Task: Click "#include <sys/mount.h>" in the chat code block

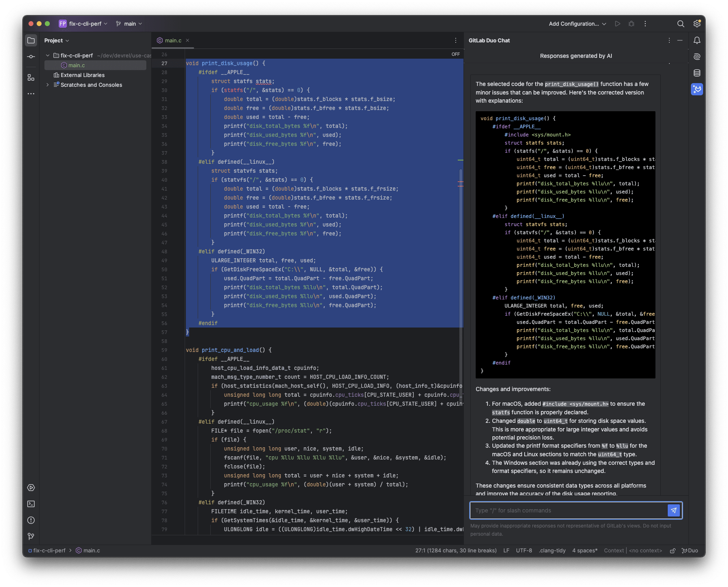Action: (538, 135)
